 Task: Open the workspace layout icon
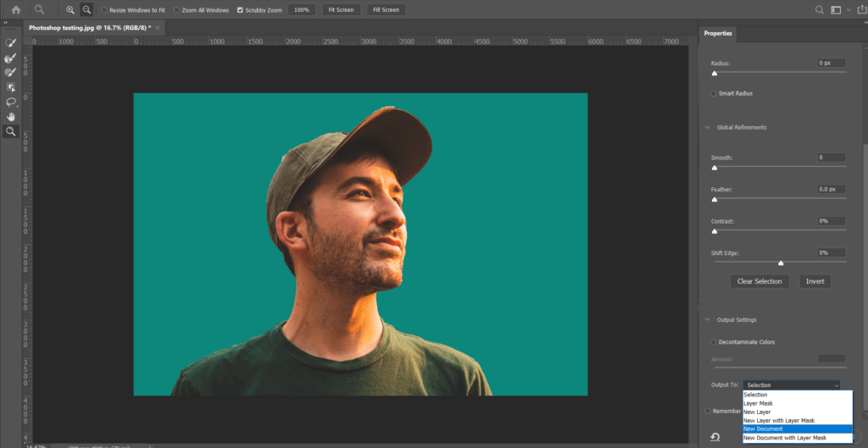tap(835, 9)
